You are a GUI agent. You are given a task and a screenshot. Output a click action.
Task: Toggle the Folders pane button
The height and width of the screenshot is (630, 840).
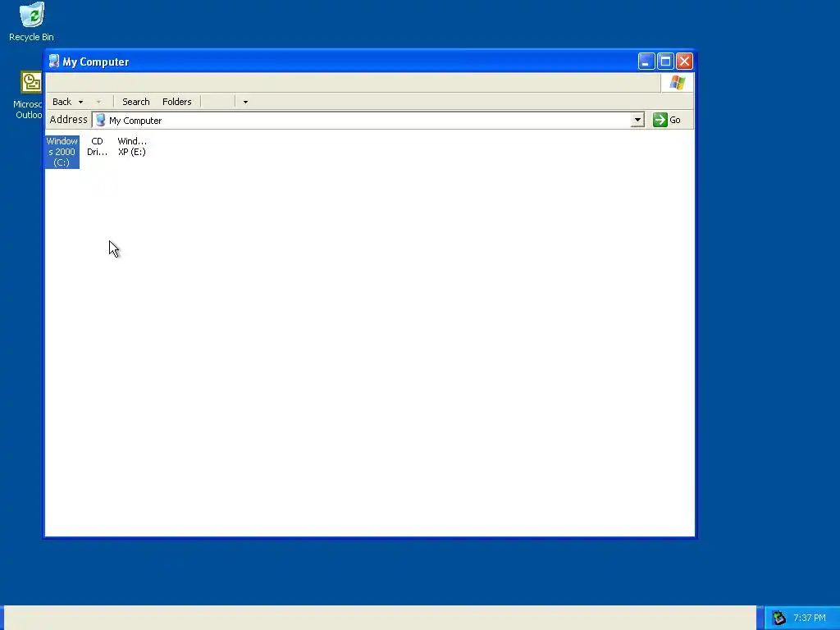point(177,102)
